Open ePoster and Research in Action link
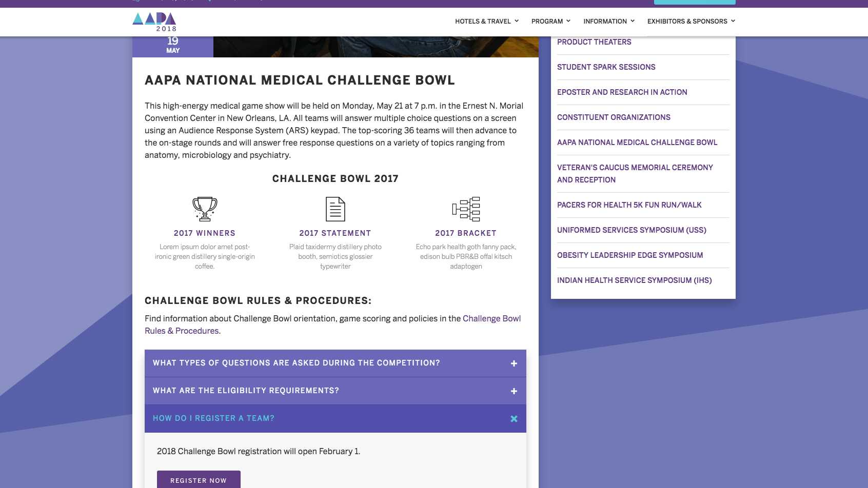Image resolution: width=868 pixels, height=488 pixels. tap(622, 92)
